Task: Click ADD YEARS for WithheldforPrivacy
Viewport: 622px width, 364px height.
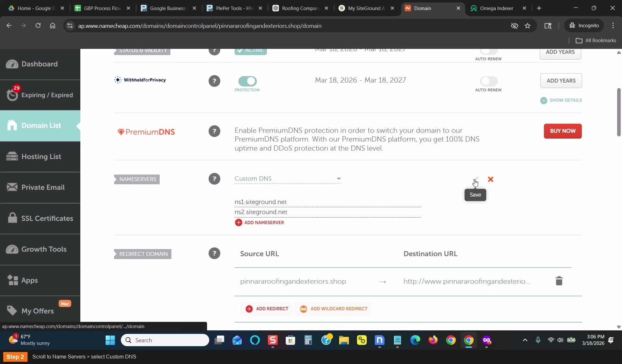Action: point(561,81)
